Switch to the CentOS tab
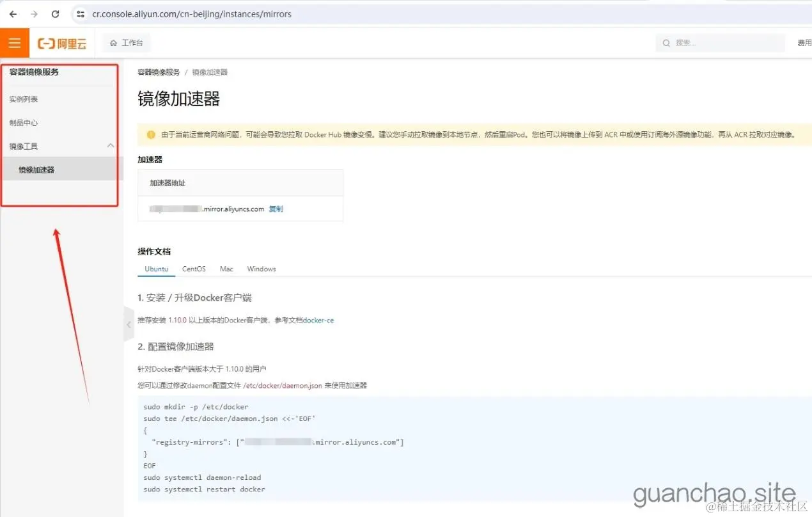 coord(194,269)
